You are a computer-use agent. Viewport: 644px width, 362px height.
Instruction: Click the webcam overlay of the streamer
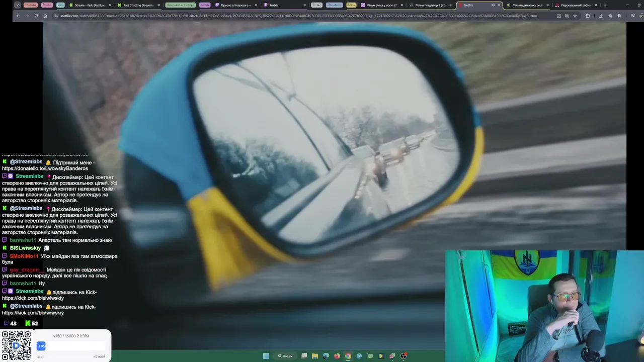click(544, 306)
